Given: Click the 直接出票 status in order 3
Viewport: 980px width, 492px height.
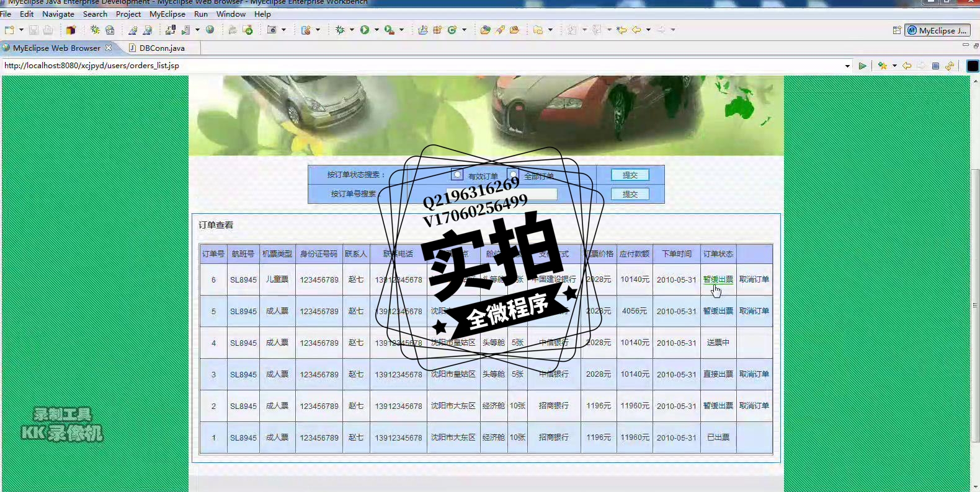Looking at the screenshot, I should [718, 374].
